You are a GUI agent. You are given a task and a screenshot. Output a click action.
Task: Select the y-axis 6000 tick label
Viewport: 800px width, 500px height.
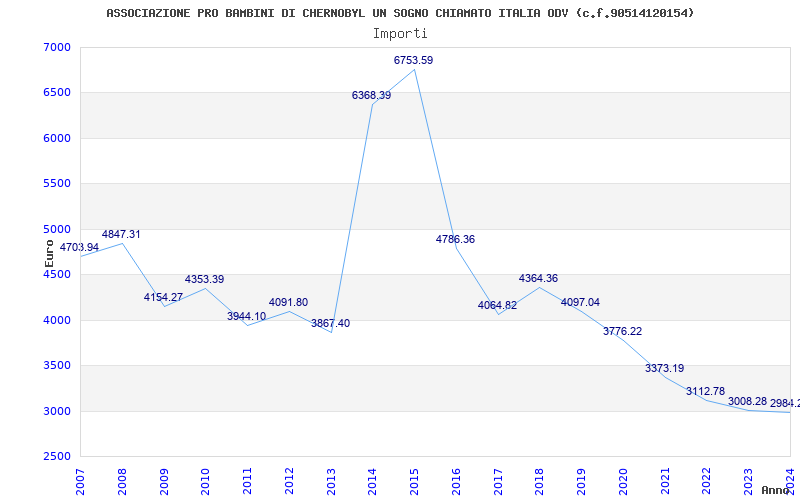coord(55,138)
